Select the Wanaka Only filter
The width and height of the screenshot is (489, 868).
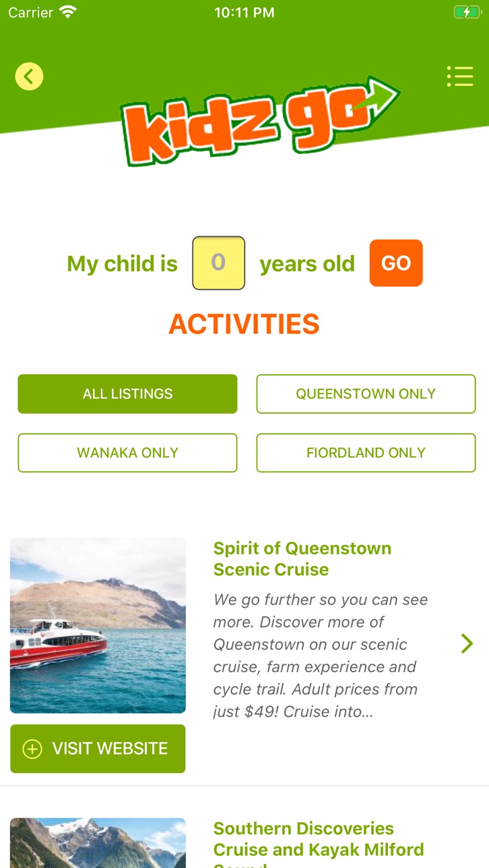[127, 453]
